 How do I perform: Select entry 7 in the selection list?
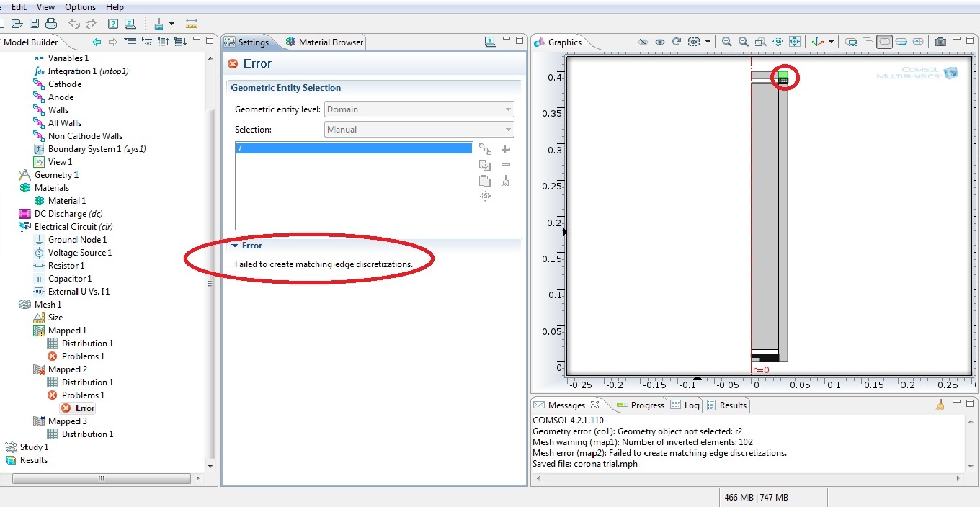353,148
